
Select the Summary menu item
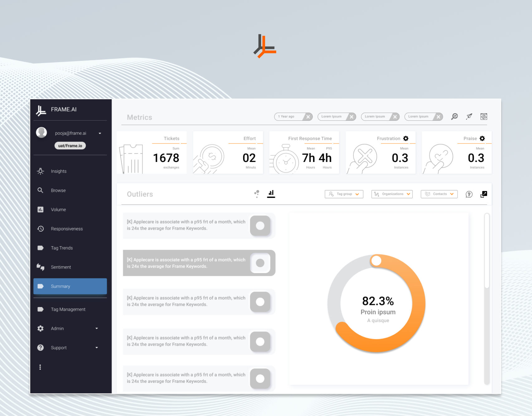[70, 286]
